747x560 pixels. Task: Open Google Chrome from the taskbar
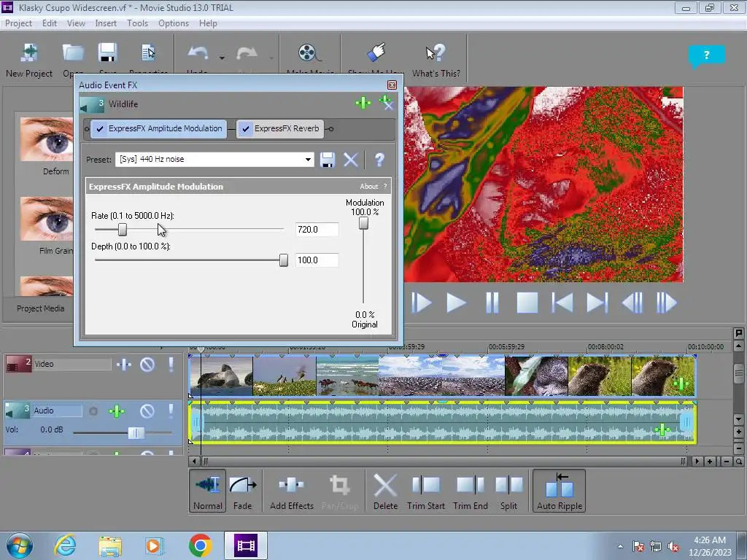click(x=200, y=545)
